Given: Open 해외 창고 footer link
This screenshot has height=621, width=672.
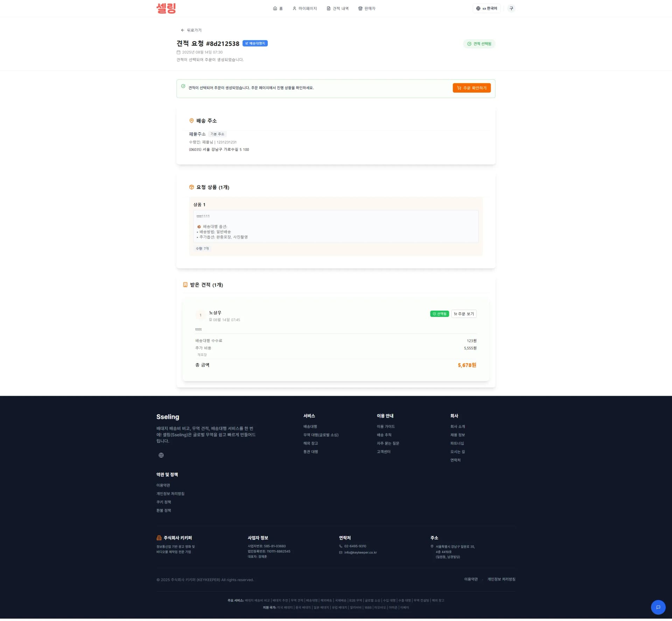Looking at the screenshot, I should click(311, 443).
